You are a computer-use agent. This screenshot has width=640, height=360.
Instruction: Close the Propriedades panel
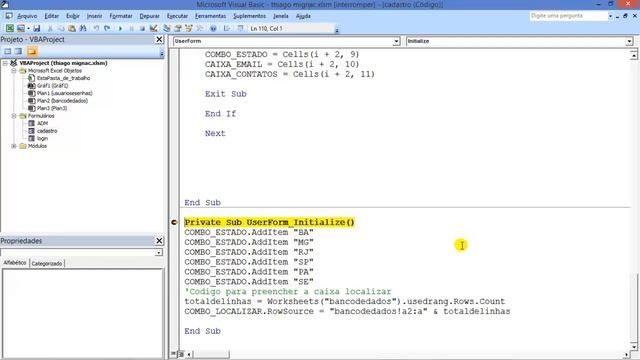[159, 241]
